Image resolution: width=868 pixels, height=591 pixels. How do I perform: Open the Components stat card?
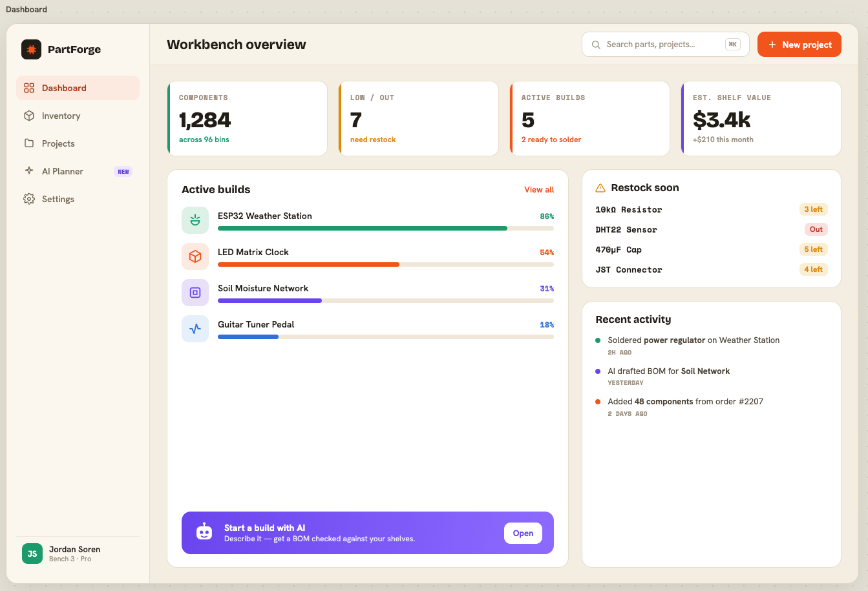[248, 118]
